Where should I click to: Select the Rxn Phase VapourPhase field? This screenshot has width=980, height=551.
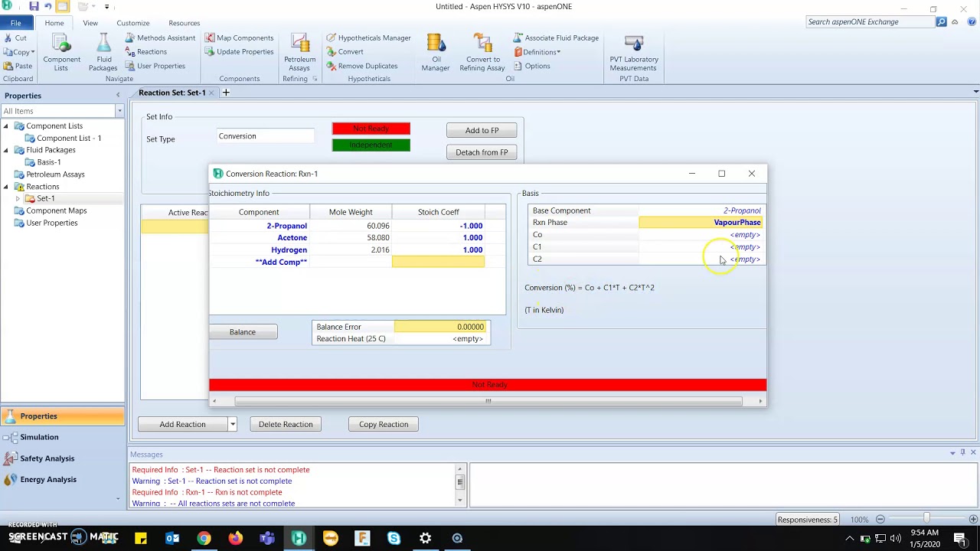click(x=701, y=223)
